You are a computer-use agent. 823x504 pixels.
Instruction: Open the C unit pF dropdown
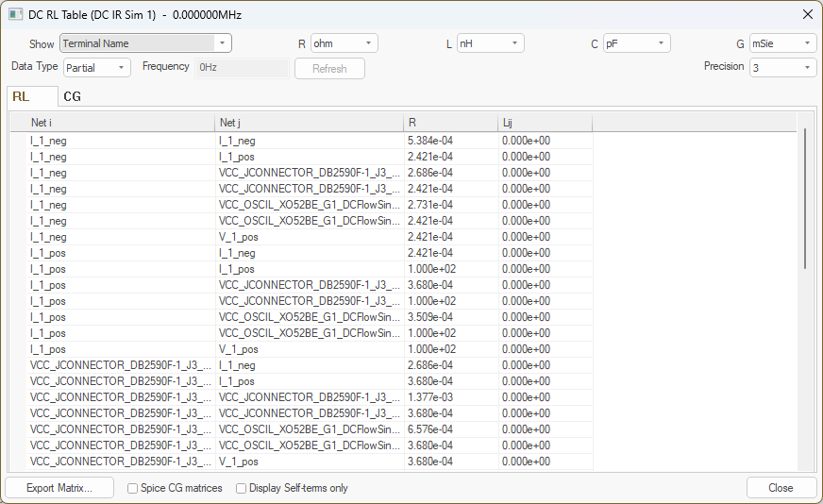tap(636, 43)
